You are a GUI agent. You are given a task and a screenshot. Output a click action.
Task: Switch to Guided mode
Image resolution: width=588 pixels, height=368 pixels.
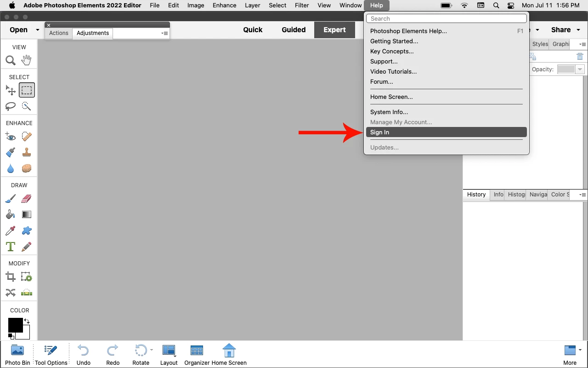(294, 30)
